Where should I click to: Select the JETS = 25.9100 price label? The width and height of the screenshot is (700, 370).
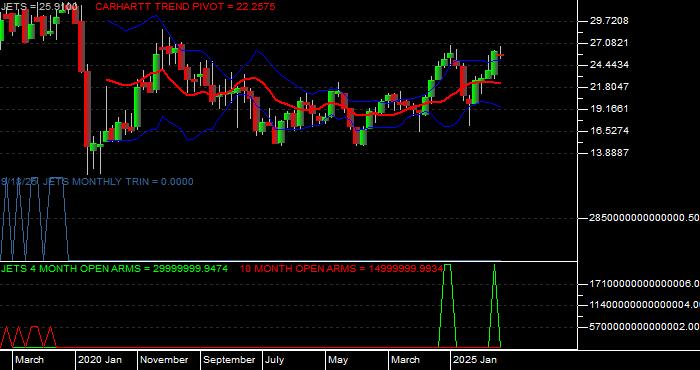[x=39, y=6]
